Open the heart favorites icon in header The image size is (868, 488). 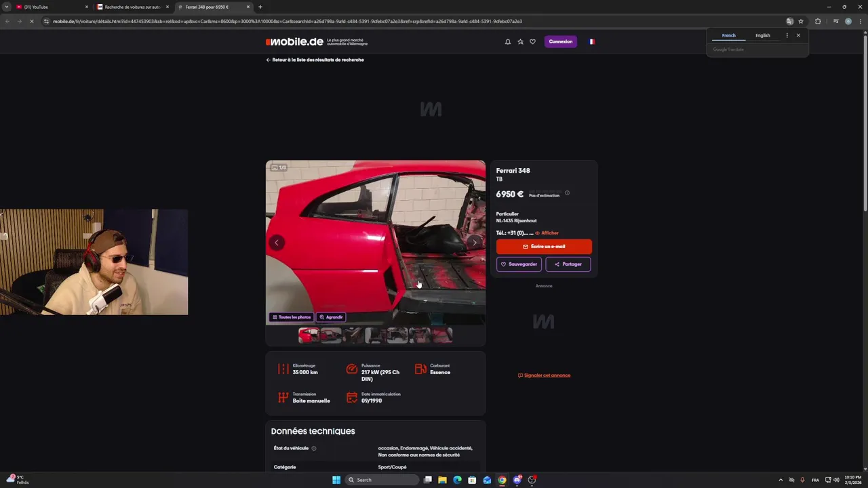click(x=532, y=41)
